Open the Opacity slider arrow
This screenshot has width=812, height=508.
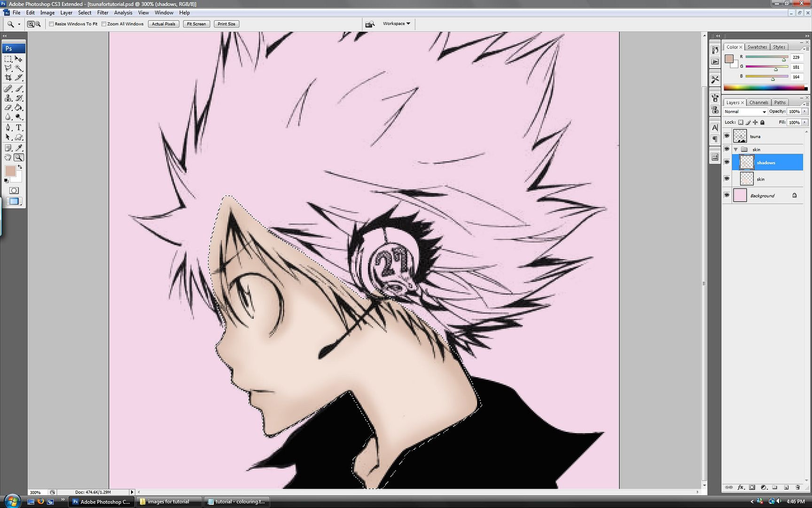tap(804, 111)
